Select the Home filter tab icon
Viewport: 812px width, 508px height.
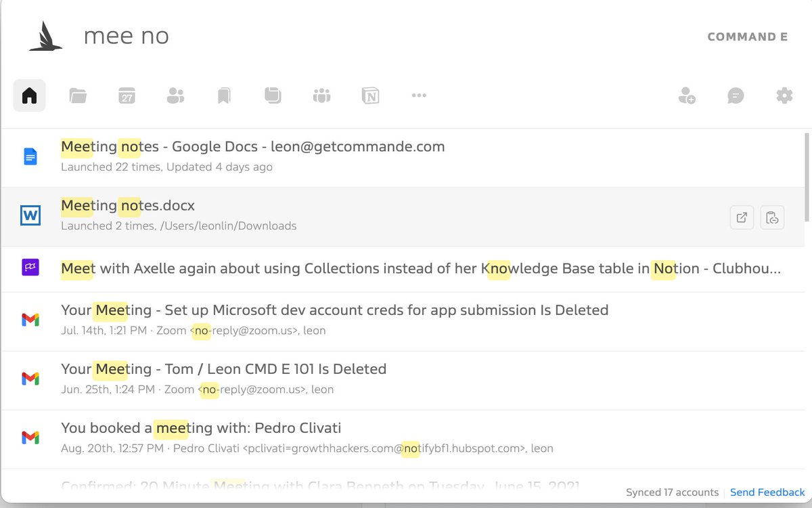[29, 96]
